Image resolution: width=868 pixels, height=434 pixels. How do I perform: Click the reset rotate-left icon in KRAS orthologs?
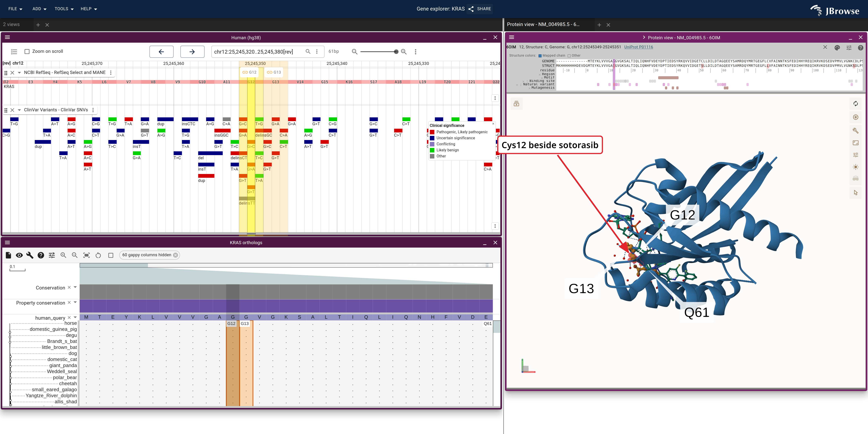pos(98,255)
